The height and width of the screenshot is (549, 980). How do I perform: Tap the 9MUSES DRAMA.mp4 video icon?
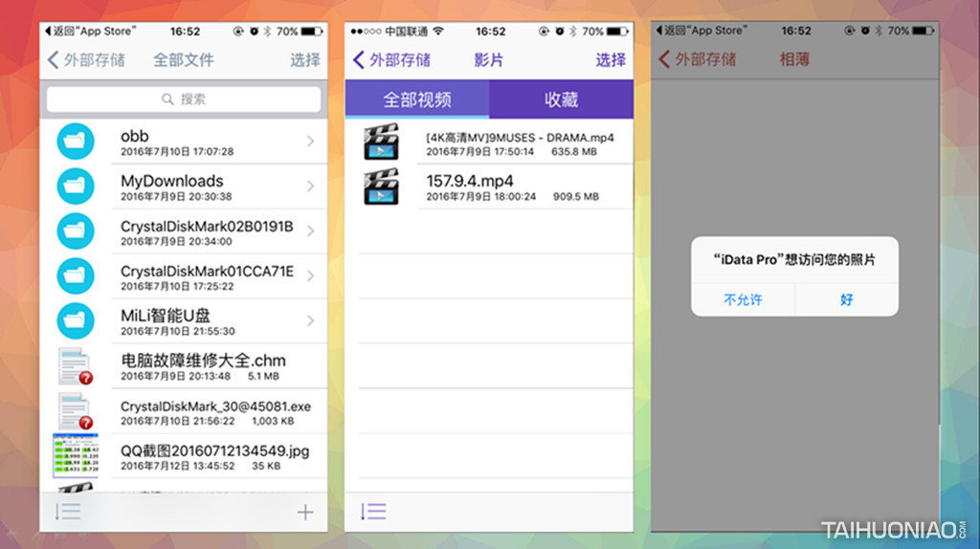380,142
